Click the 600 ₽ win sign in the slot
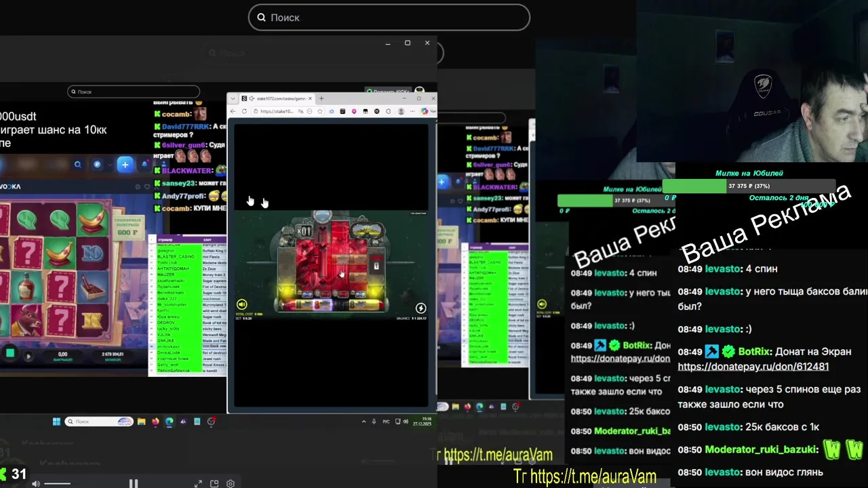This screenshot has width=868, height=488. pyautogui.click(x=128, y=228)
